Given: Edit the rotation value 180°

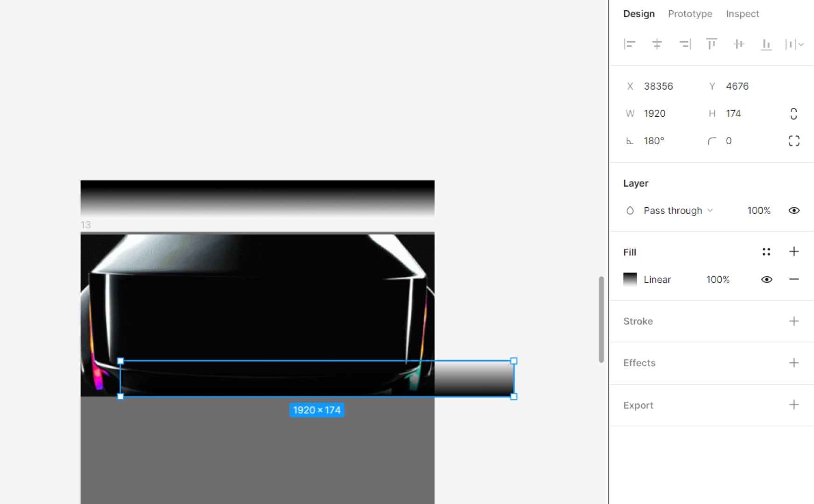Looking at the screenshot, I should 654,141.
